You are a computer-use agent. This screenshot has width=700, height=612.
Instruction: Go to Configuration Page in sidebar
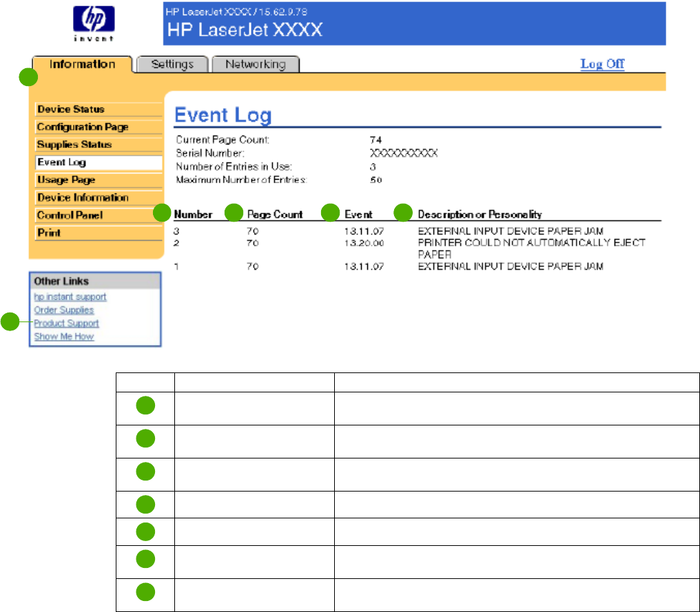coord(83,127)
